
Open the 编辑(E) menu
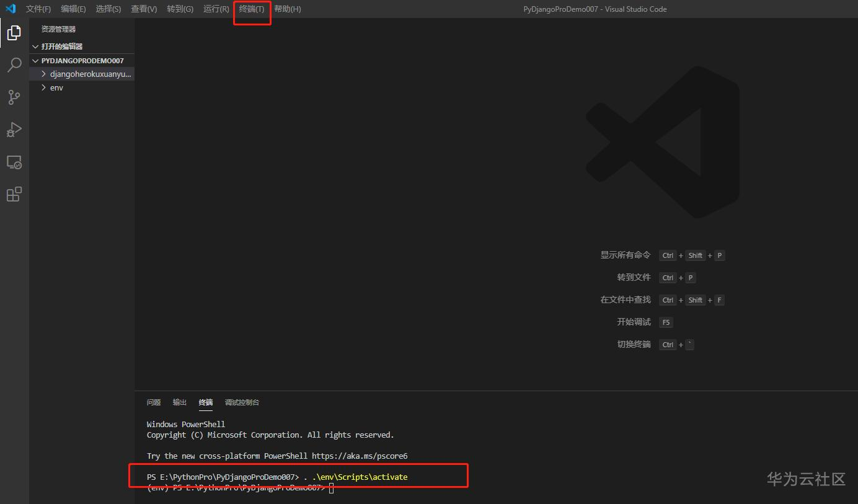(73, 9)
